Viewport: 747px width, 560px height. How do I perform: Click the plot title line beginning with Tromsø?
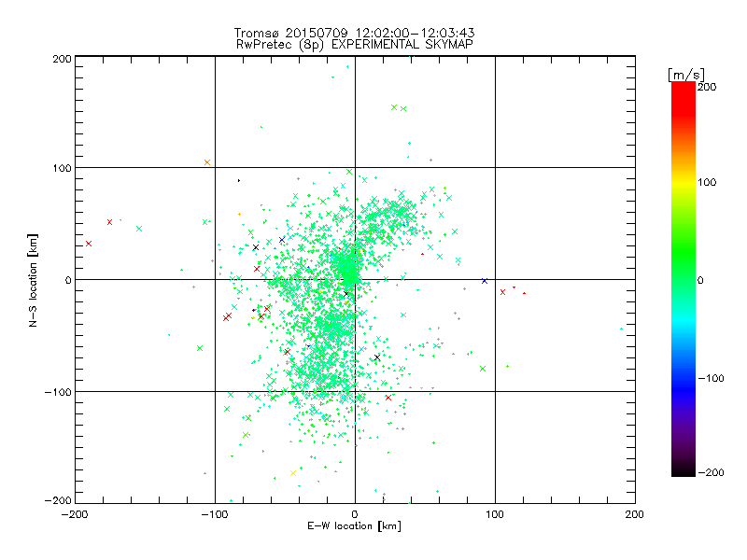click(x=354, y=33)
